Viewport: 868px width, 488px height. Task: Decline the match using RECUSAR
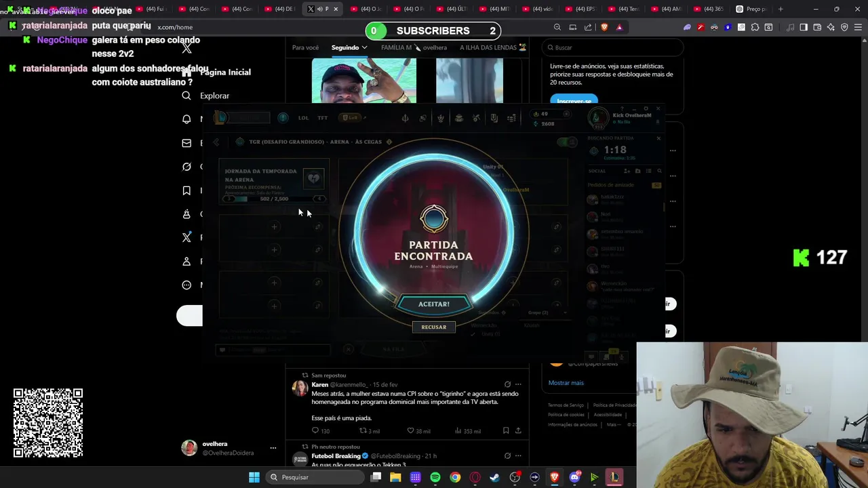pyautogui.click(x=434, y=327)
